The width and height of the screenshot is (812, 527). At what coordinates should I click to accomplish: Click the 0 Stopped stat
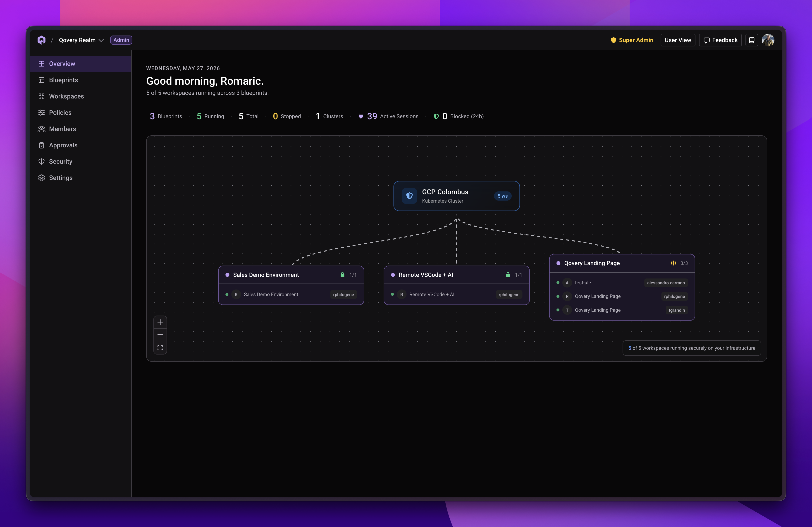(x=287, y=116)
